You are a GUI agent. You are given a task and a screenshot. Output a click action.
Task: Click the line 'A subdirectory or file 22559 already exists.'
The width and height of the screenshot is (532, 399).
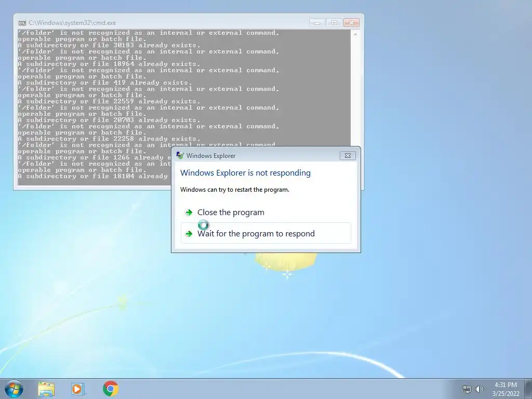pyautogui.click(x=109, y=101)
